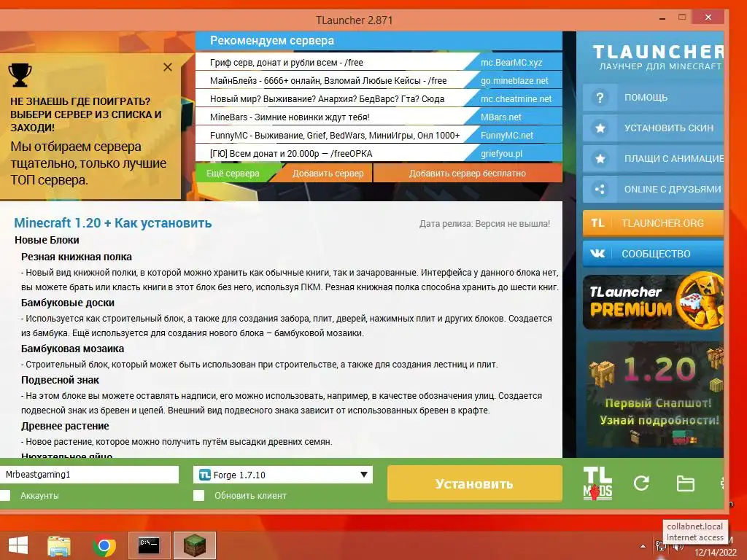Toggle the Аккаунты checkbox
Viewport: 747px width, 560px height.
pyautogui.click(x=5, y=495)
